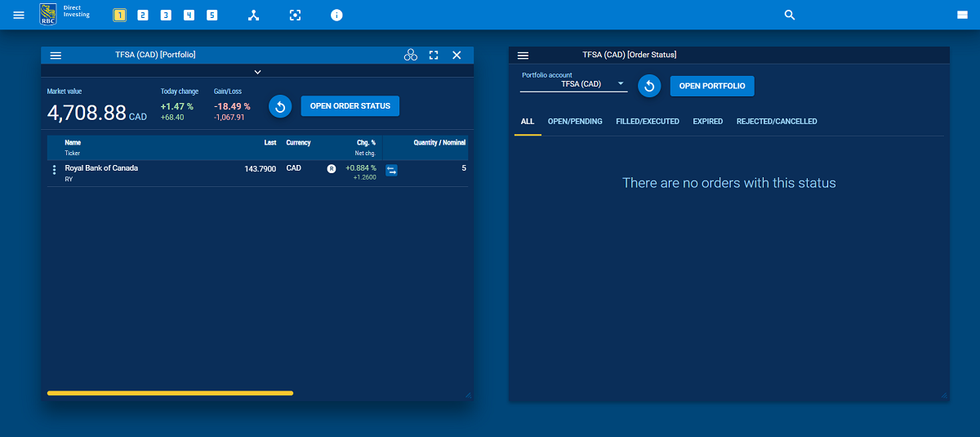
Task: Switch to the EXPIRED tab
Action: click(x=708, y=122)
